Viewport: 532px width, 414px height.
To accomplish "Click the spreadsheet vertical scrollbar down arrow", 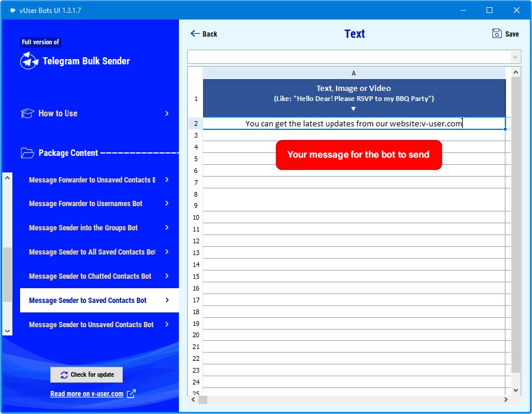I will pos(515,390).
